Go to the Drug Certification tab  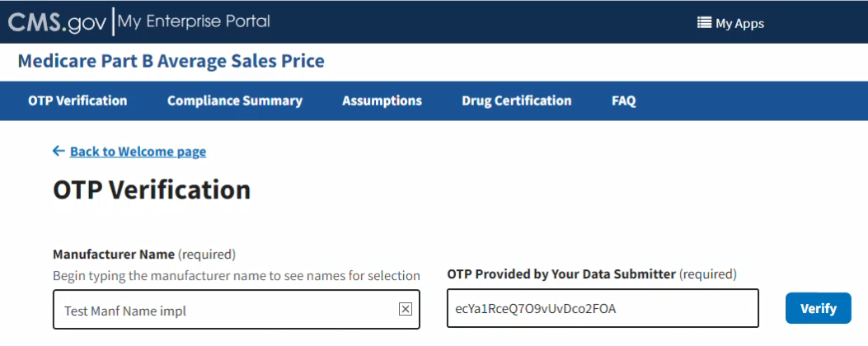coord(516,101)
